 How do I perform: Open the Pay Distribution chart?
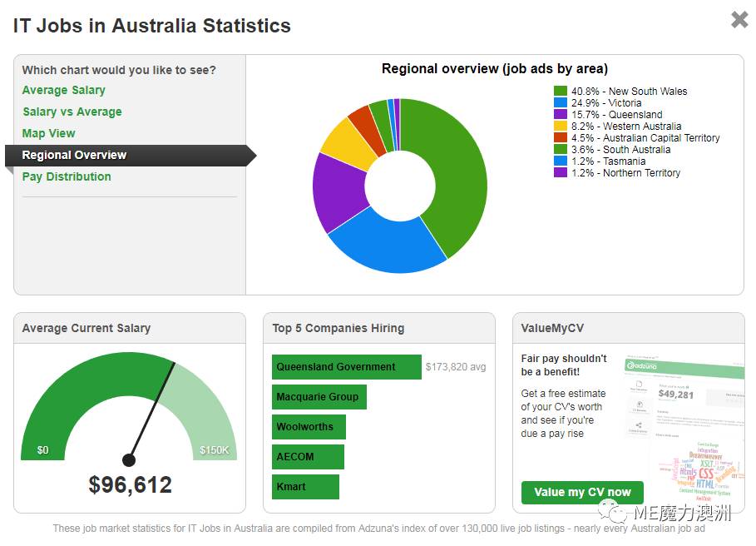(x=67, y=176)
